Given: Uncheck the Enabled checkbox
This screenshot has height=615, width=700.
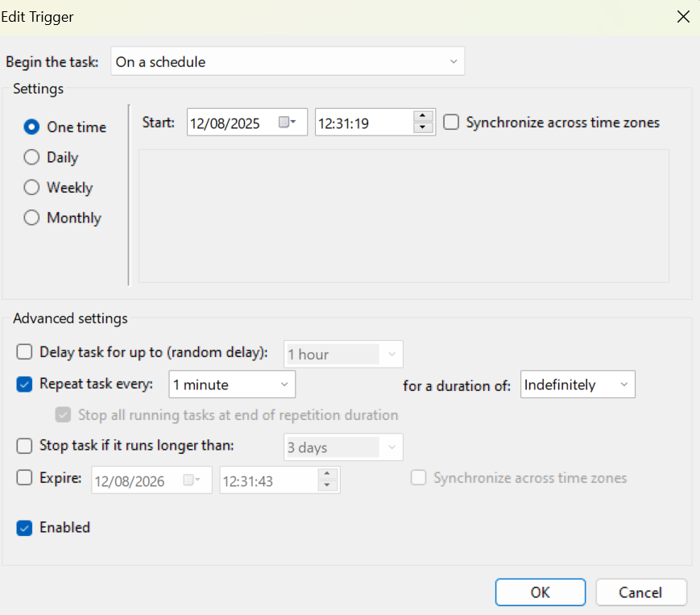Looking at the screenshot, I should (x=25, y=528).
